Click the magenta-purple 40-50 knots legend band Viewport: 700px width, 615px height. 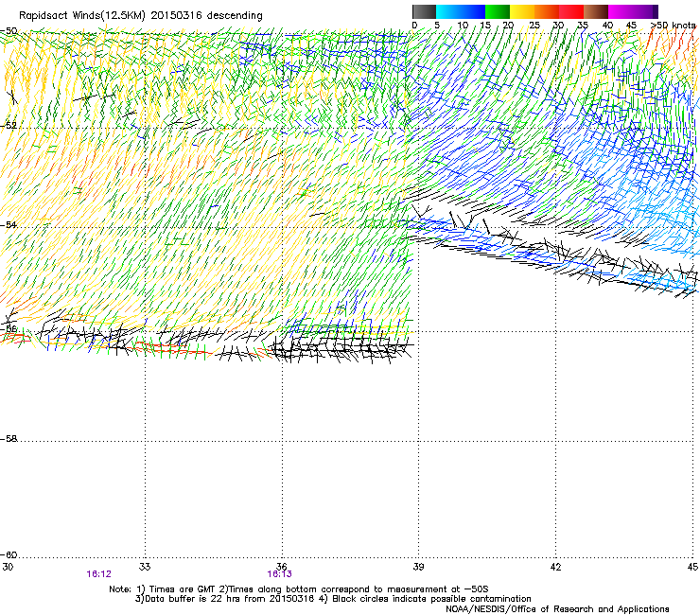(x=633, y=11)
